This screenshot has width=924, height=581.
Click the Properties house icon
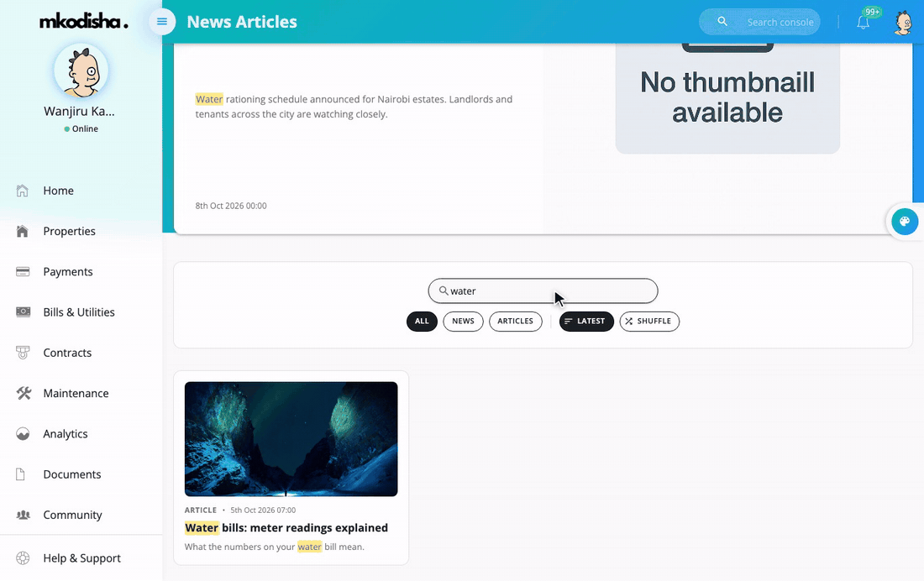23,231
